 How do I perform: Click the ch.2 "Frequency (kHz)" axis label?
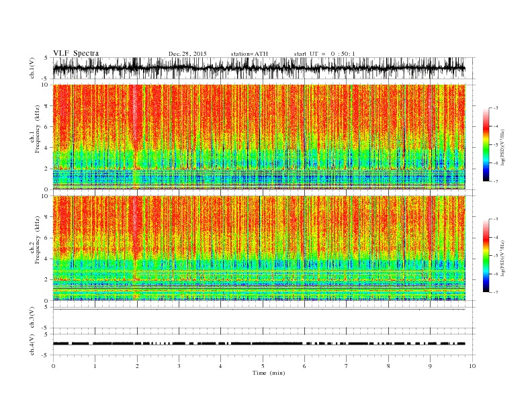(37, 240)
